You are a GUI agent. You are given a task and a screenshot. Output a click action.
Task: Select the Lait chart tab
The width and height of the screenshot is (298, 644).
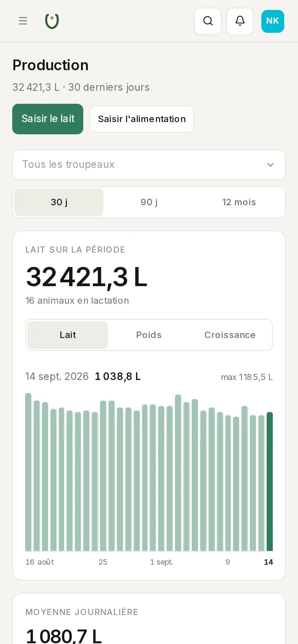68,335
